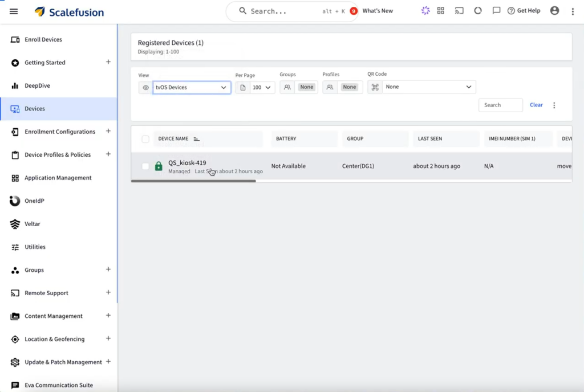The height and width of the screenshot is (392, 584).
Task: Open the Devices sidebar item
Action: (59, 109)
